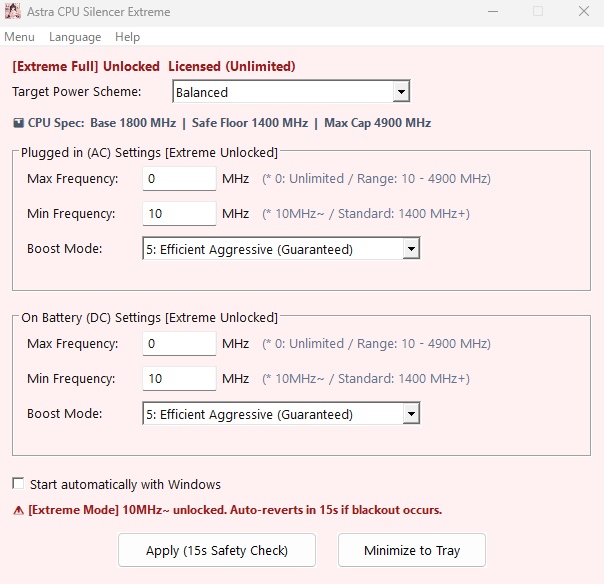The image size is (604, 584).
Task: Click the CPU Spec chip icon
Action: point(18,123)
